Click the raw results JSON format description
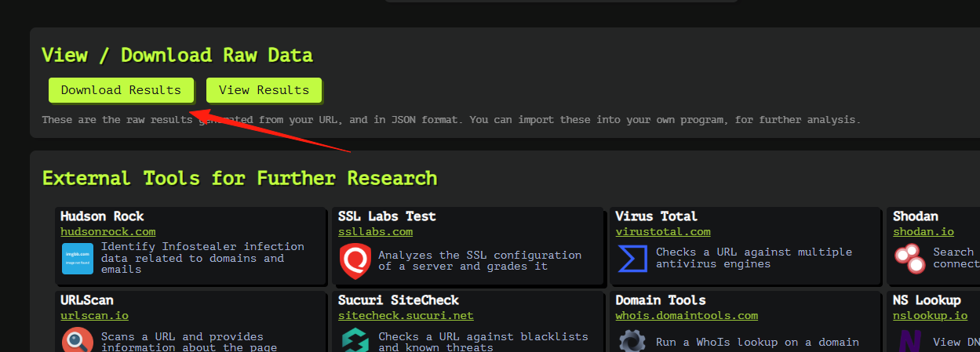 (451, 120)
